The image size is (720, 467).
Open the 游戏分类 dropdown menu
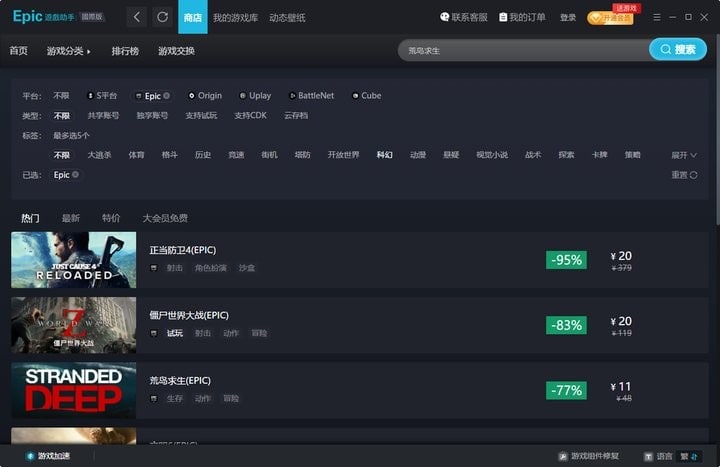pyautogui.click(x=68, y=51)
